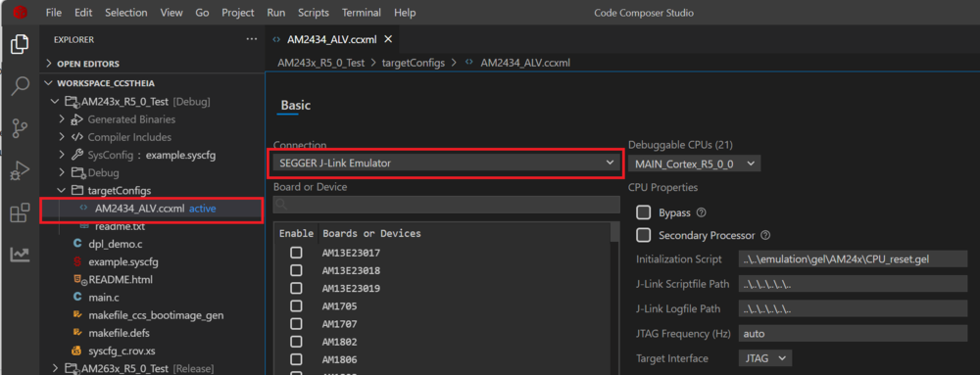Image resolution: width=980 pixels, height=375 pixels.
Task: Collapse the targetConfigs folder
Action: tap(62, 190)
